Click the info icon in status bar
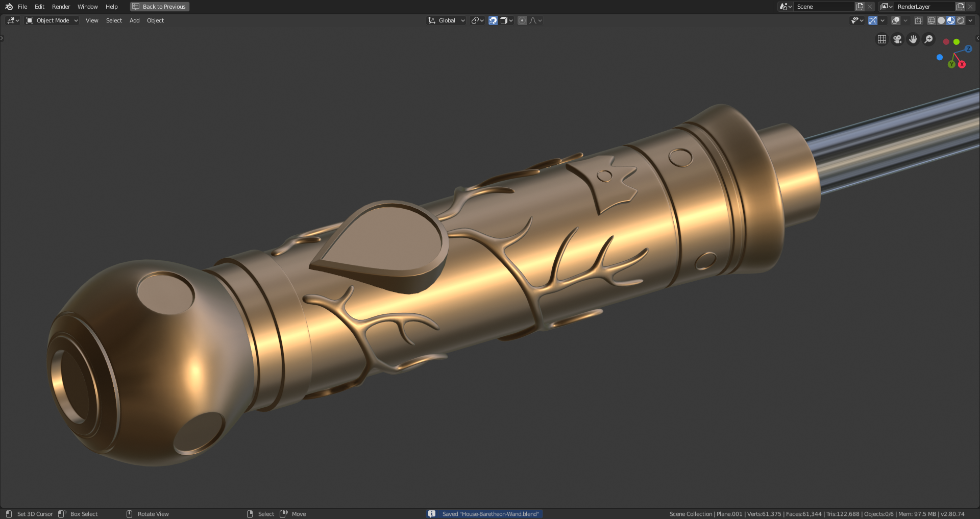 [x=432, y=514]
